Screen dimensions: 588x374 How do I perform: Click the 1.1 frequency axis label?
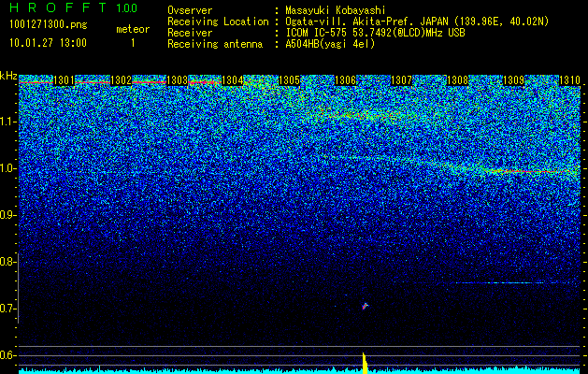[x=8, y=122]
